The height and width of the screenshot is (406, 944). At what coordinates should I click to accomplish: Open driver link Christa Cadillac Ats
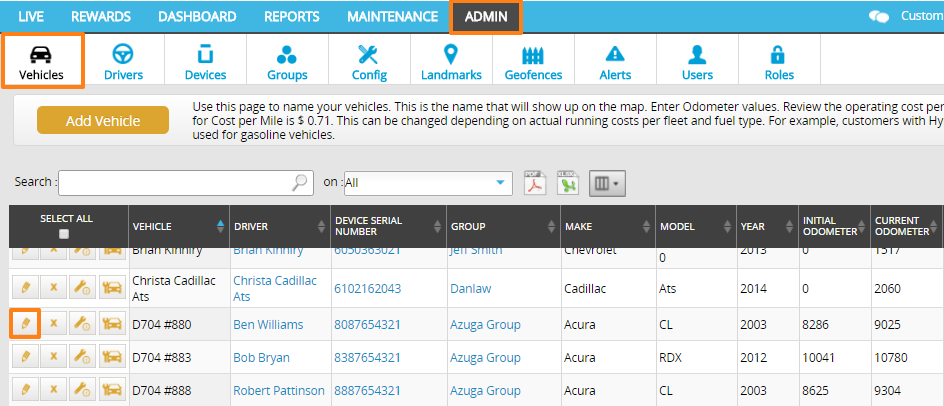[275, 289]
